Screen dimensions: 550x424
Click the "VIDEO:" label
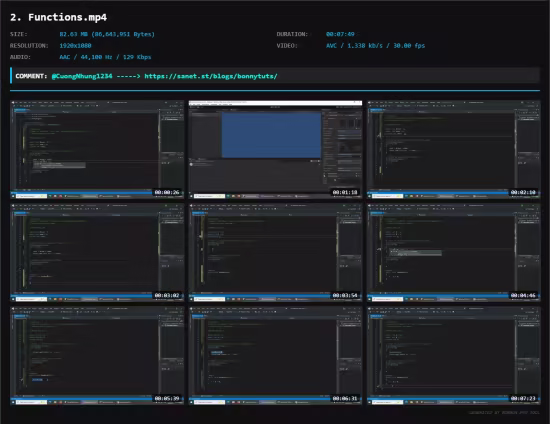click(287, 46)
